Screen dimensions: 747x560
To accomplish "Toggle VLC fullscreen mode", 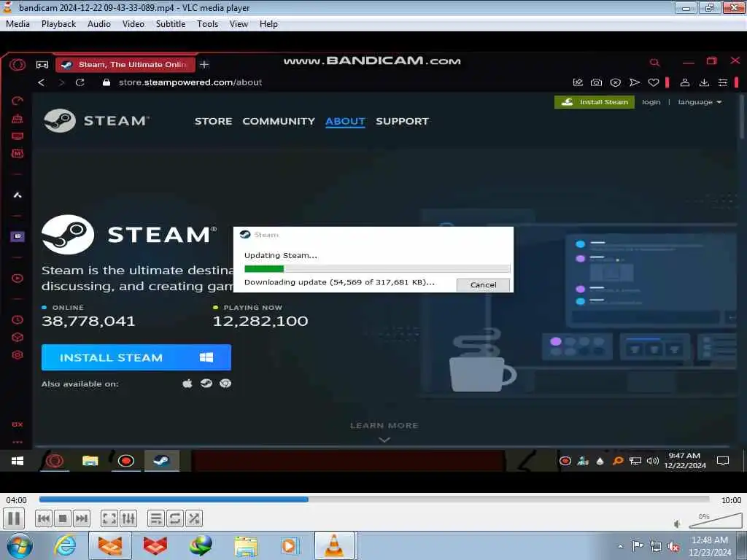I will pyautogui.click(x=109, y=518).
